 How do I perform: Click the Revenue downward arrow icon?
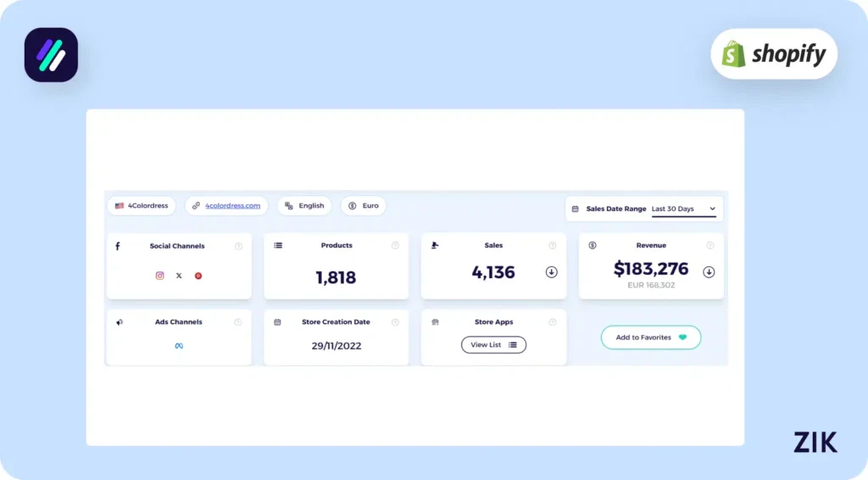click(709, 272)
